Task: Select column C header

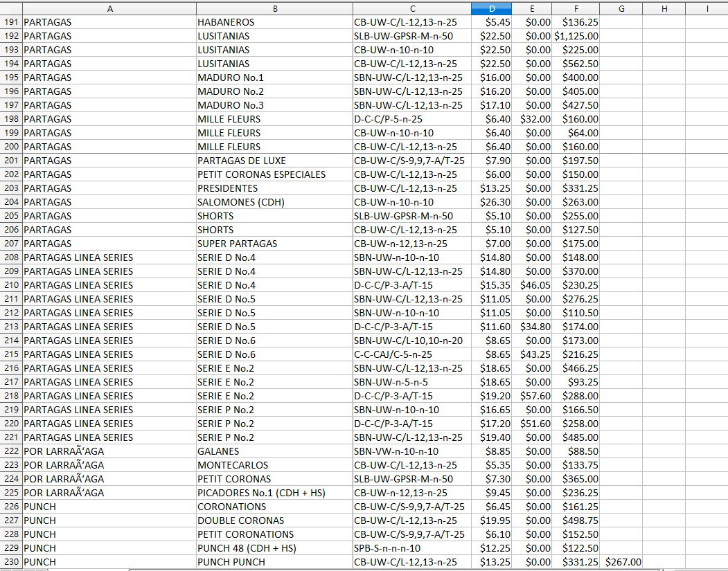Action: tap(412, 8)
